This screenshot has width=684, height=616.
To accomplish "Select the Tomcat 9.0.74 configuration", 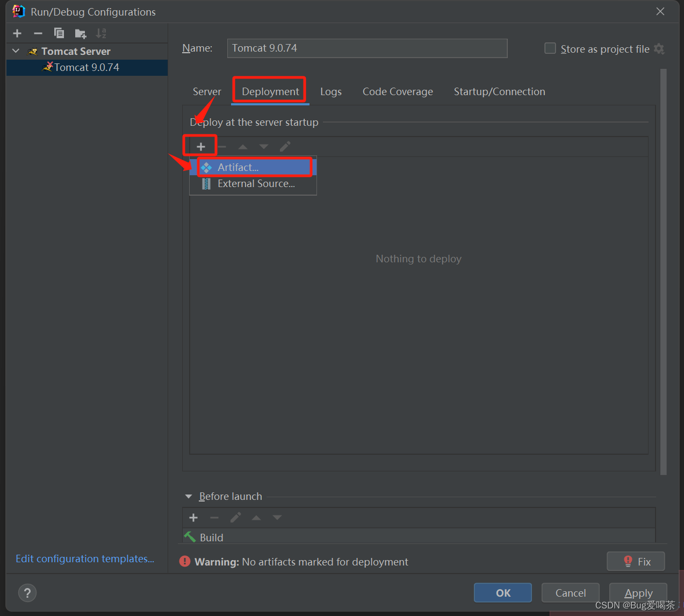I will [87, 67].
